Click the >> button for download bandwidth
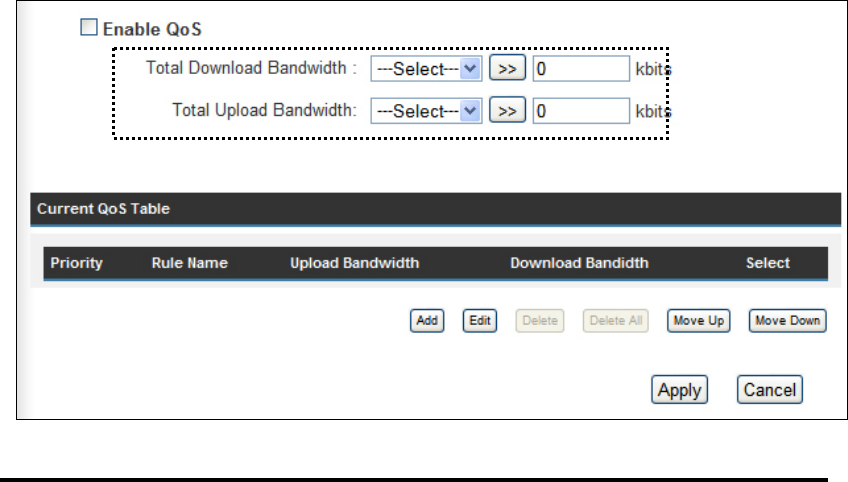The width and height of the screenshot is (848, 482). pyautogui.click(x=507, y=68)
